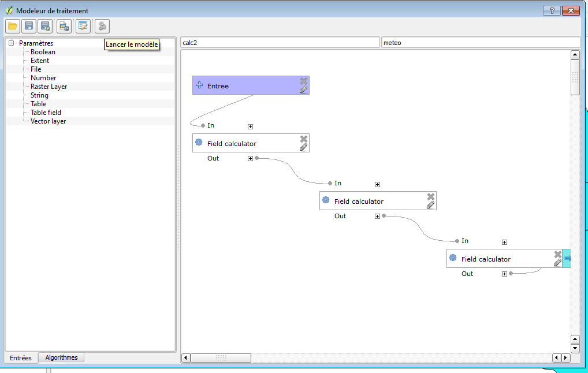Click the model name field containing calc2
This screenshot has width=588, height=373.
coord(280,42)
